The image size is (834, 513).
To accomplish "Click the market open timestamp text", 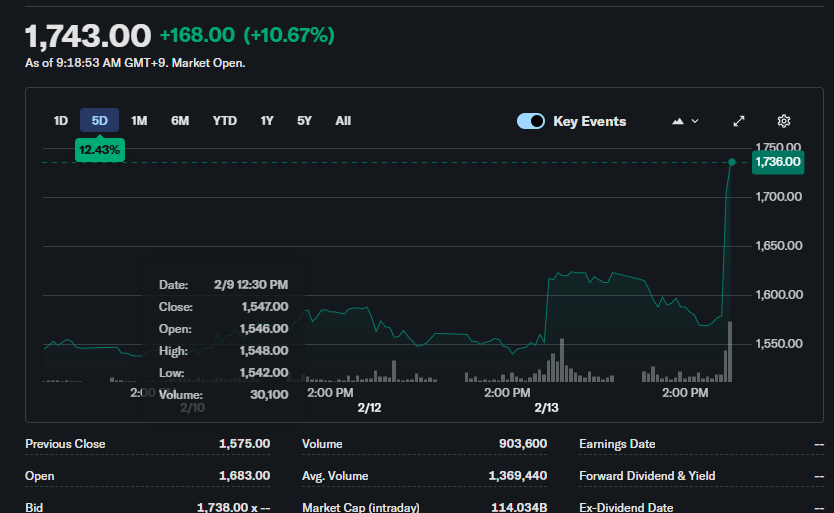I will (135, 63).
